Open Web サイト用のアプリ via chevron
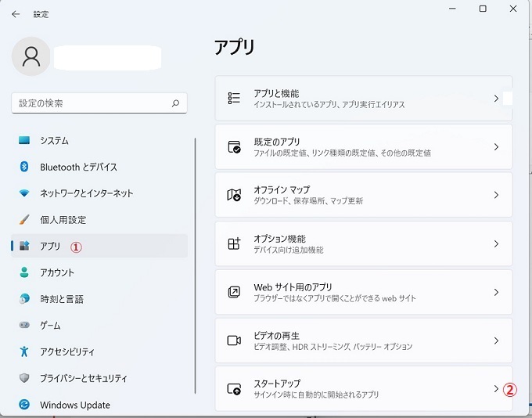 [x=496, y=292]
